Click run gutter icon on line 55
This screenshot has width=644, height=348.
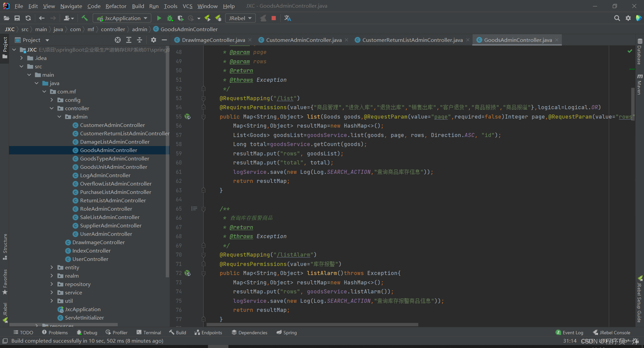pos(187,117)
